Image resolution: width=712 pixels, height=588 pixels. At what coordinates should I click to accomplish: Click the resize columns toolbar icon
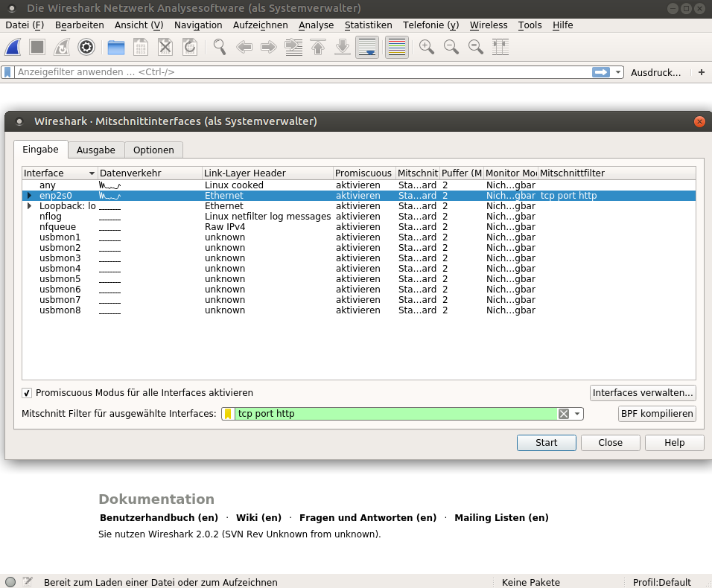click(x=501, y=48)
